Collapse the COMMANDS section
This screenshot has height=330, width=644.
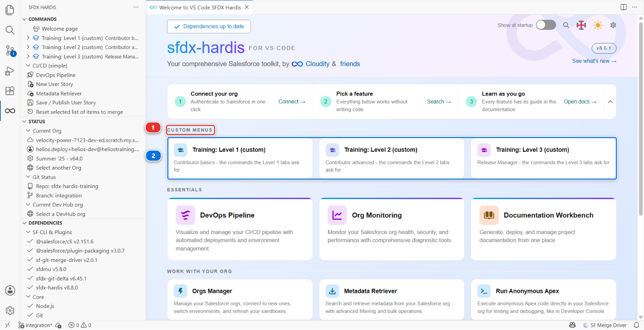coord(25,19)
